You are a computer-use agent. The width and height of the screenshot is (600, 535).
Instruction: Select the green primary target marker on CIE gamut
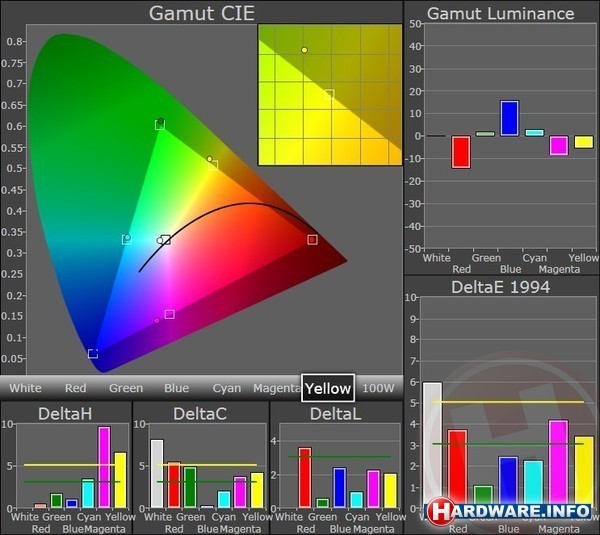(x=160, y=125)
